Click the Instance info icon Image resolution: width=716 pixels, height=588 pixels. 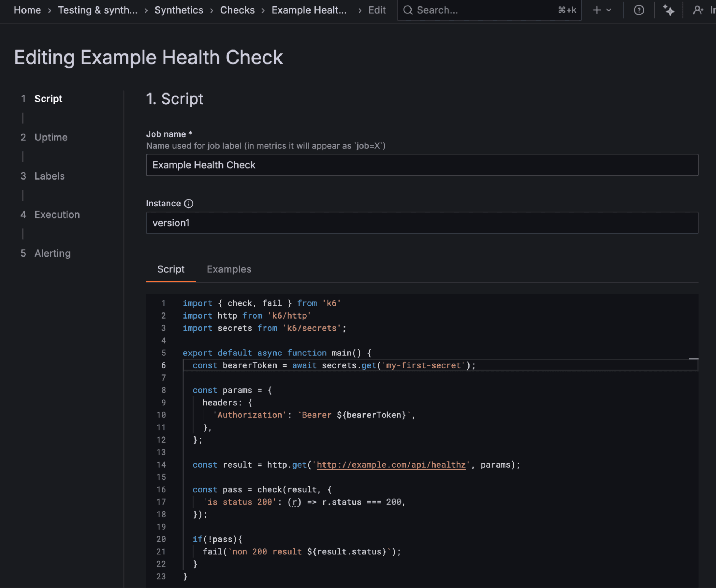point(188,204)
